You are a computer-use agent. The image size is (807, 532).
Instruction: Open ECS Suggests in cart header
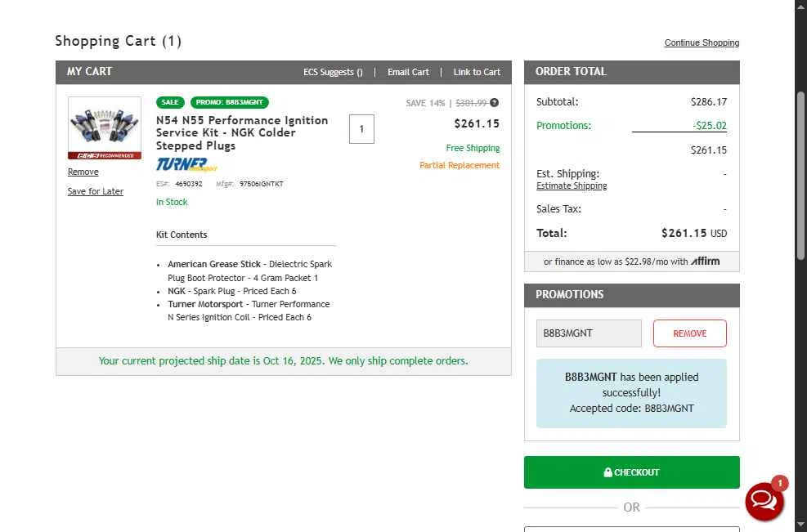[x=333, y=72]
